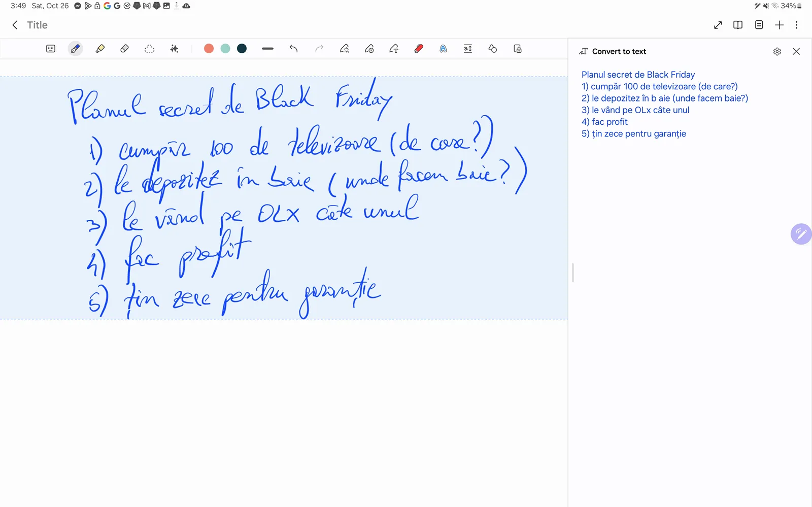Select the blue text style A icon

(443, 49)
